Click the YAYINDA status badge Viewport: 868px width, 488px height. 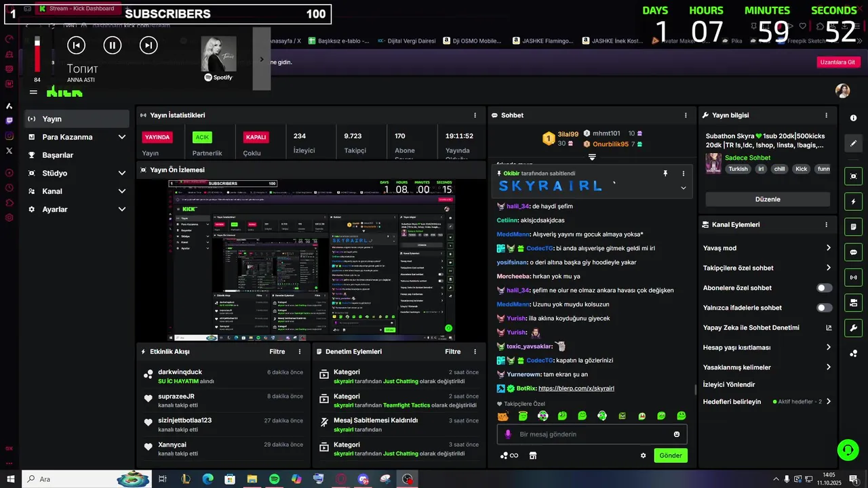coord(157,137)
